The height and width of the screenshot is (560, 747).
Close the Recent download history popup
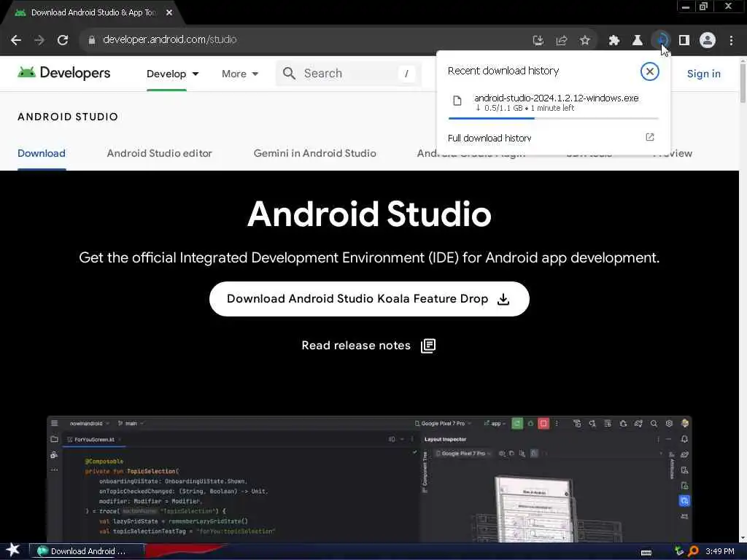(x=649, y=71)
